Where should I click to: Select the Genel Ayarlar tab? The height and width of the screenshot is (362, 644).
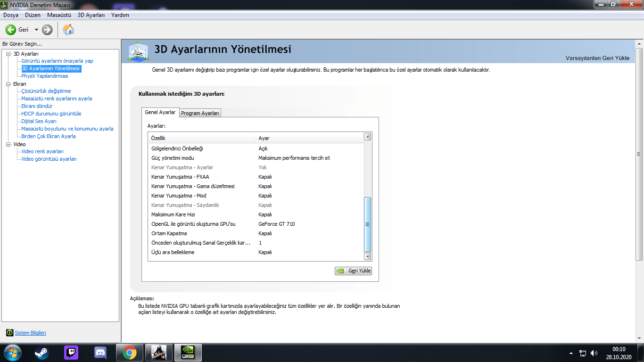(160, 112)
